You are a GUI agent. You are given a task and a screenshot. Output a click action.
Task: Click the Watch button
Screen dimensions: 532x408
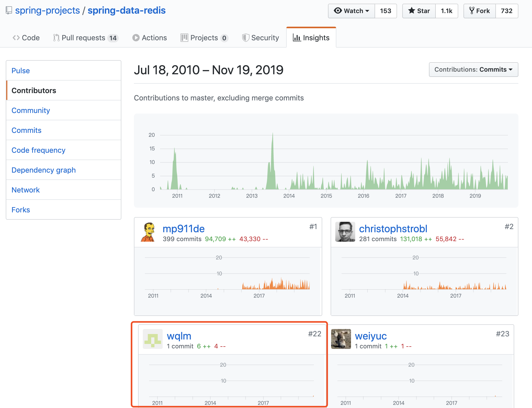click(x=352, y=11)
